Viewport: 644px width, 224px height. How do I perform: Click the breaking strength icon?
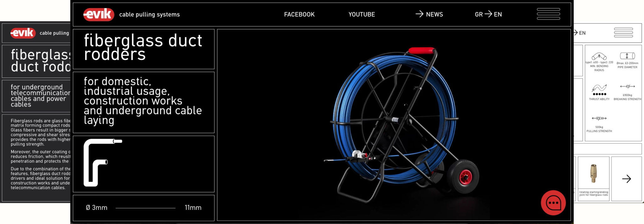point(627,86)
